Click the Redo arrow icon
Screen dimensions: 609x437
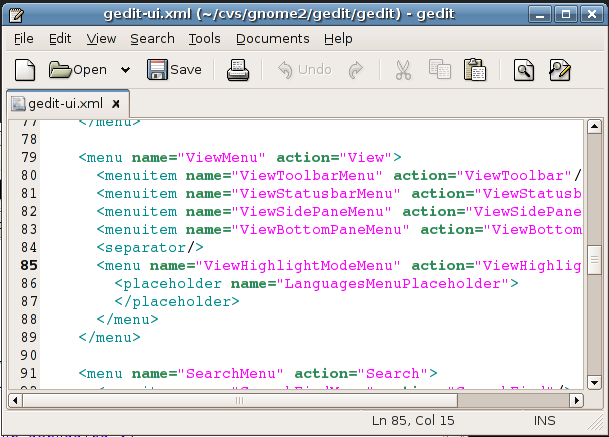(356, 70)
